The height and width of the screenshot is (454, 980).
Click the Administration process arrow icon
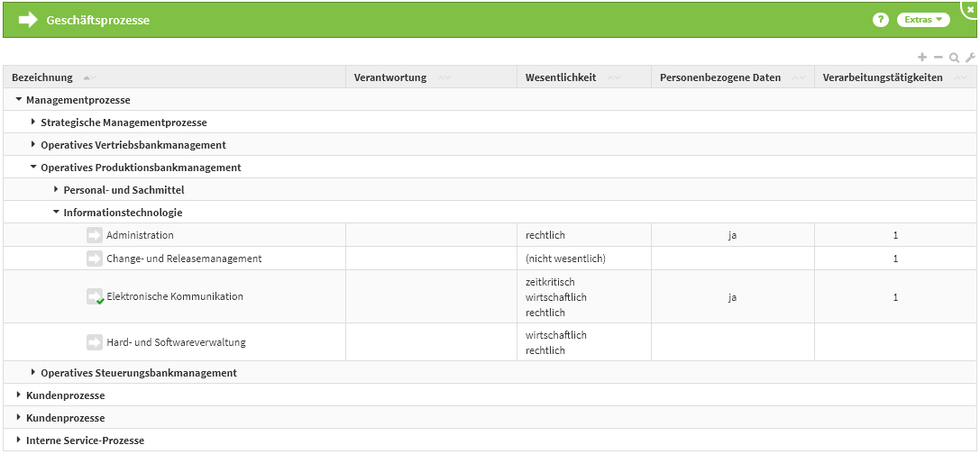coord(95,235)
